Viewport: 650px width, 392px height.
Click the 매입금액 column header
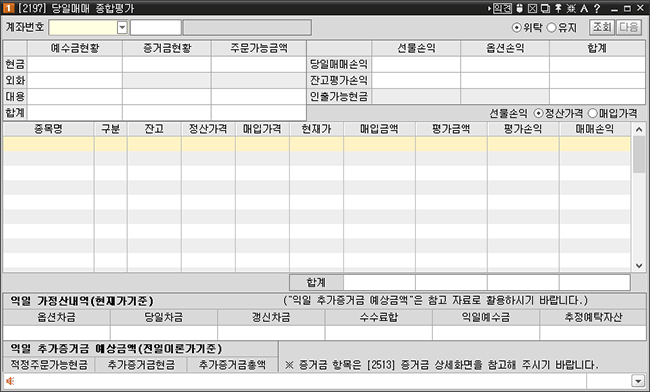tap(379, 129)
